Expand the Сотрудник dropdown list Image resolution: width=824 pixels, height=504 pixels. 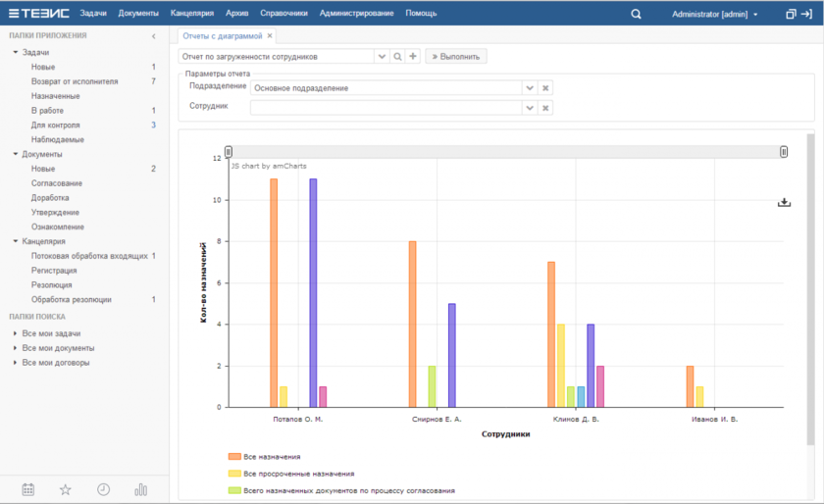tap(530, 107)
